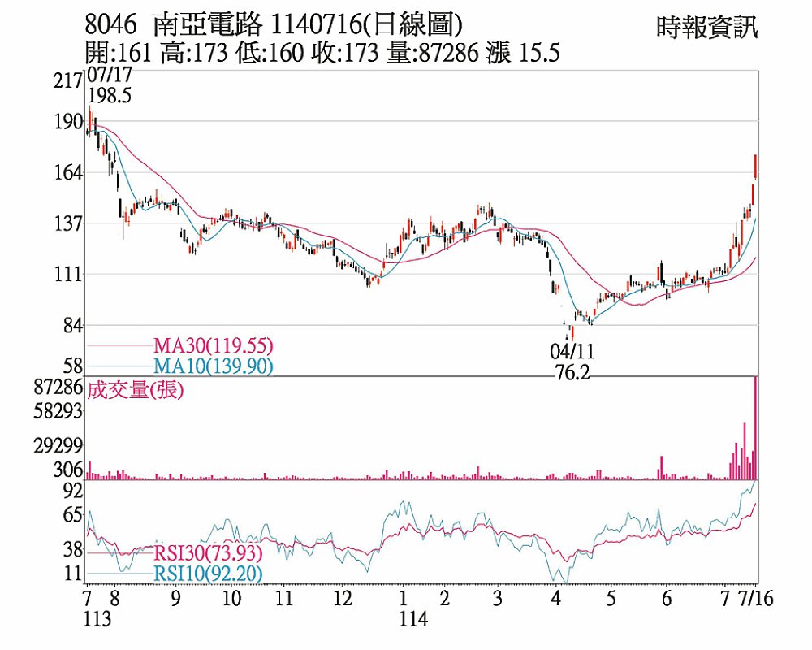The width and height of the screenshot is (812, 650).
Task: Click the 8046 南亞電路 chart title
Action: [x=174, y=24]
